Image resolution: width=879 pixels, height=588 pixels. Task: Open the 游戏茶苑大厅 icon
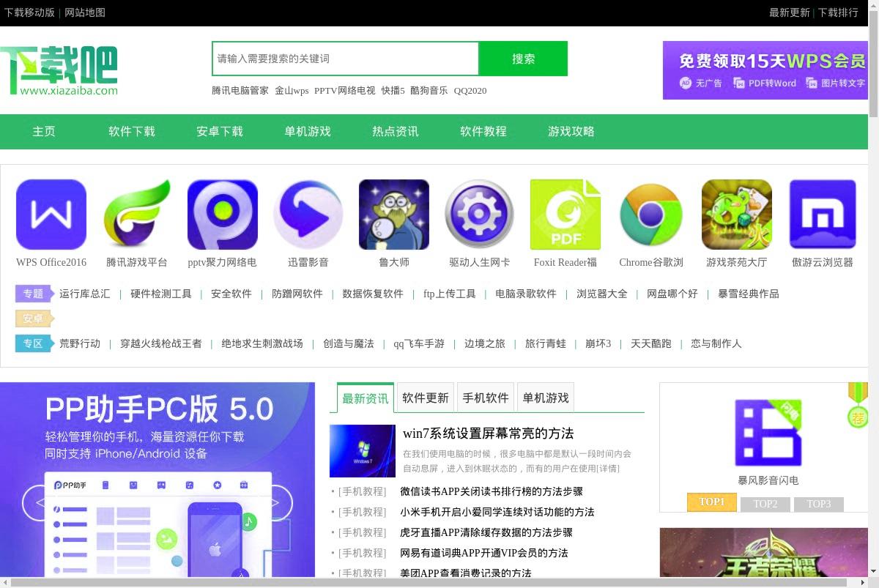(737, 215)
